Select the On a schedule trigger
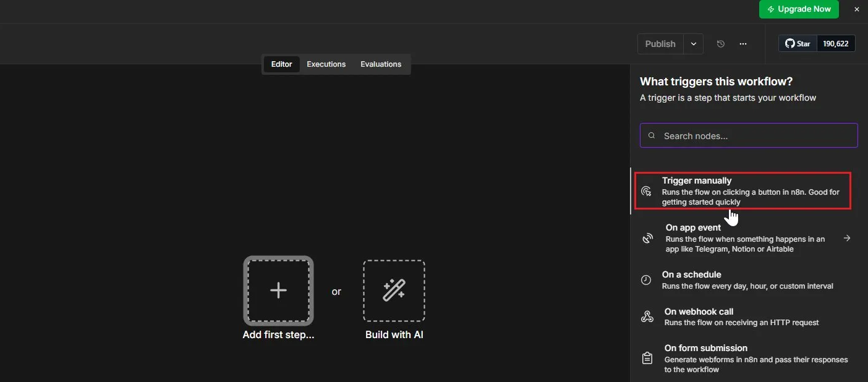 [744, 280]
